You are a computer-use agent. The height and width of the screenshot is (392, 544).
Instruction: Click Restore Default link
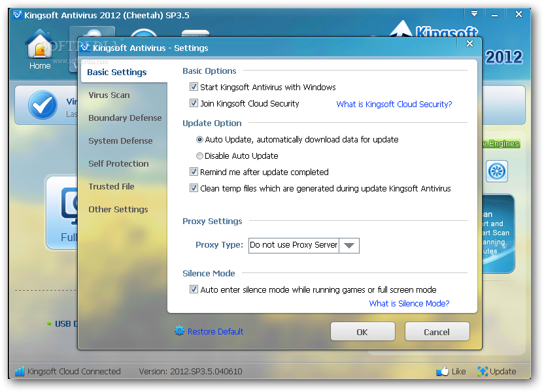(x=216, y=332)
